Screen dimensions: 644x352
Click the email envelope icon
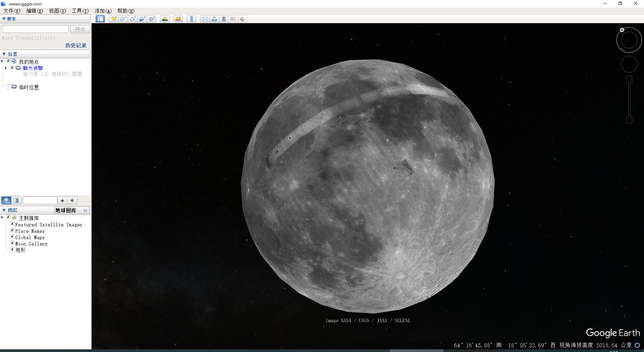coord(205,19)
